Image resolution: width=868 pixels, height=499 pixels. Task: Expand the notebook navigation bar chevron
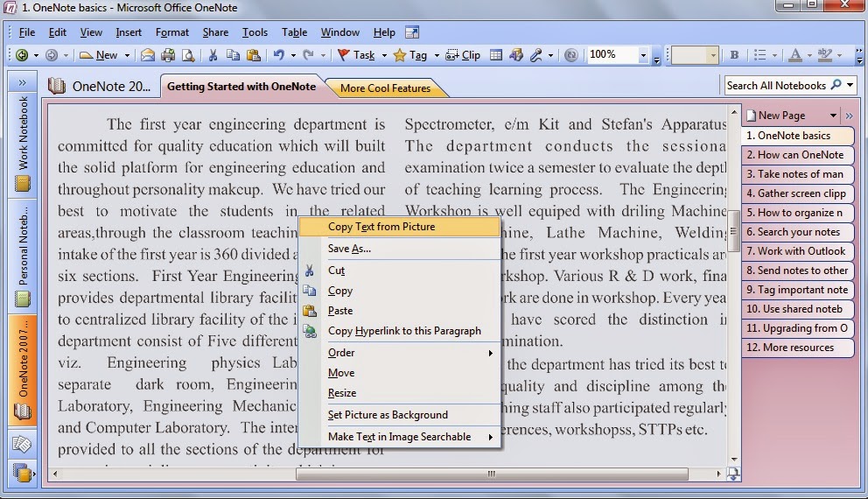(22, 82)
